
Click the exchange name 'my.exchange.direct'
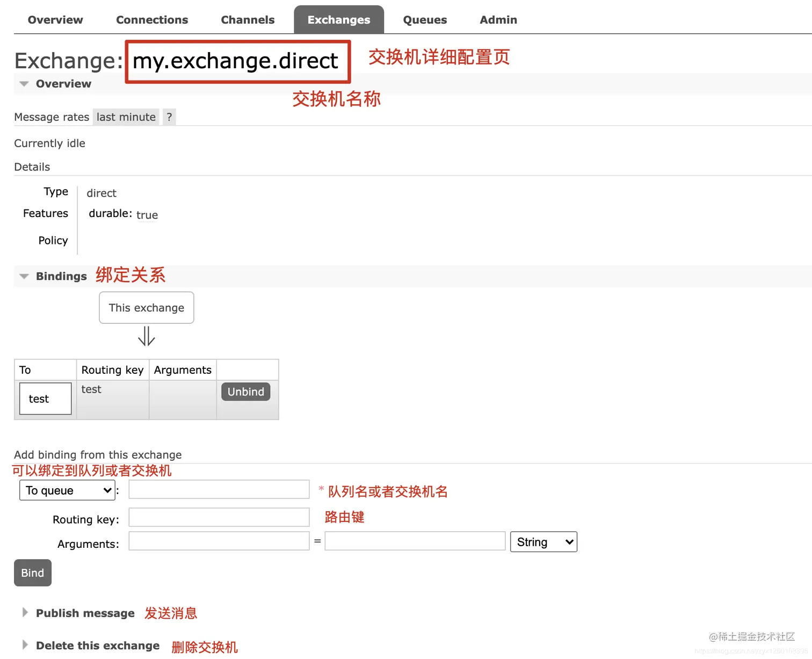[235, 61]
